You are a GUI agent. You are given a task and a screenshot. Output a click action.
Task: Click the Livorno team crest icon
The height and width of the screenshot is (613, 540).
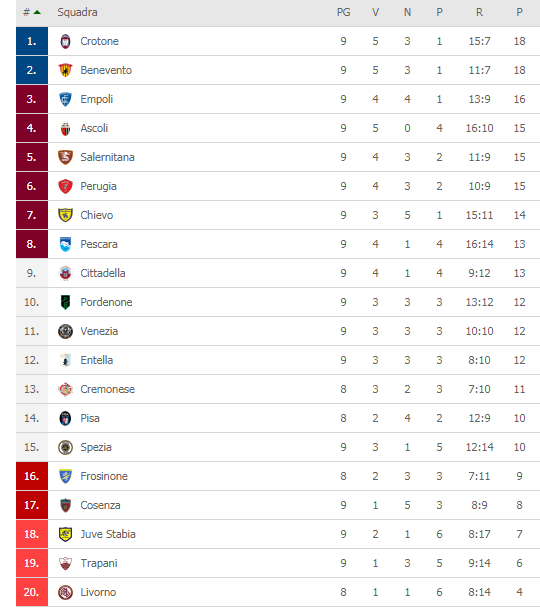pos(65,592)
